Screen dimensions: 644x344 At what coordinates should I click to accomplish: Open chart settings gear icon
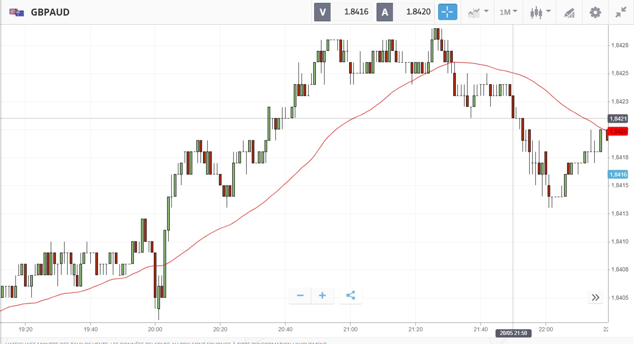[595, 12]
